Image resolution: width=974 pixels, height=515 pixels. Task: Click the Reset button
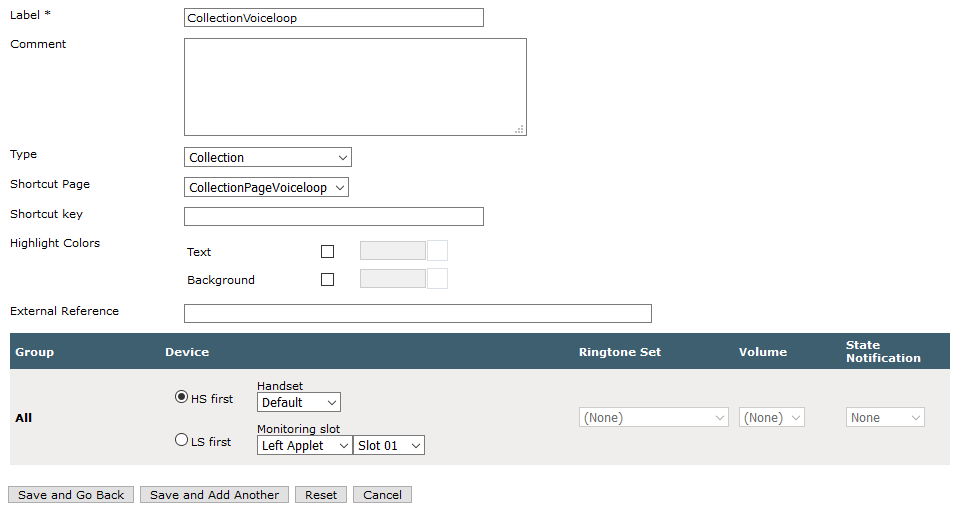(x=321, y=495)
